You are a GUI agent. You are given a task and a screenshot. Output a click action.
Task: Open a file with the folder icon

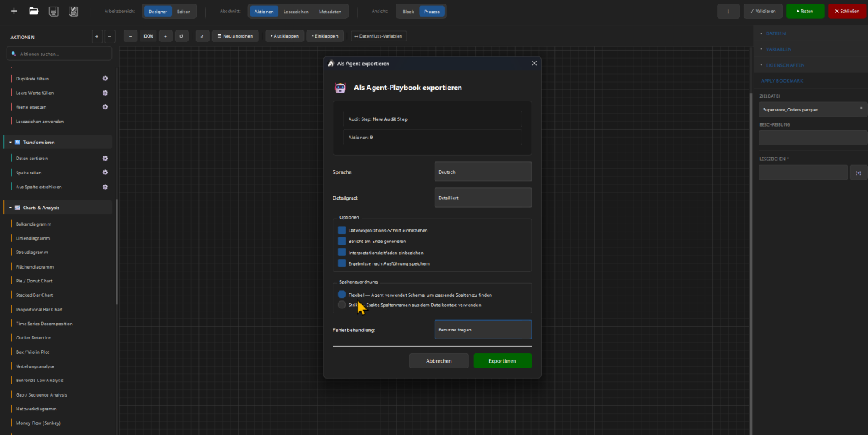pyautogui.click(x=33, y=12)
